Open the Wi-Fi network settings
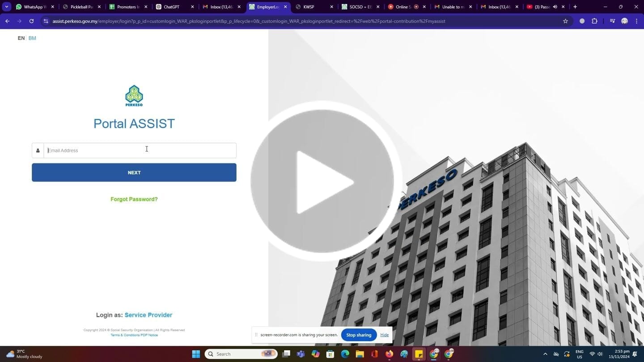Screen dimensions: 644x362 [592, 354]
